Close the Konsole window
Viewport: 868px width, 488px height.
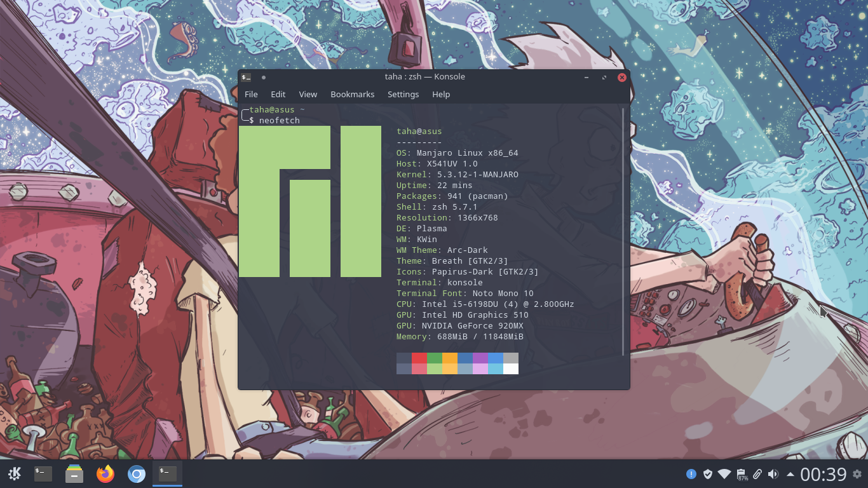tap(622, 77)
